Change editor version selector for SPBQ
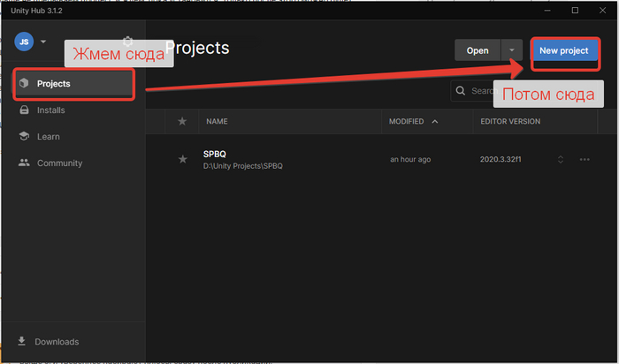The width and height of the screenshot is (619, 364). pos(560,159)
